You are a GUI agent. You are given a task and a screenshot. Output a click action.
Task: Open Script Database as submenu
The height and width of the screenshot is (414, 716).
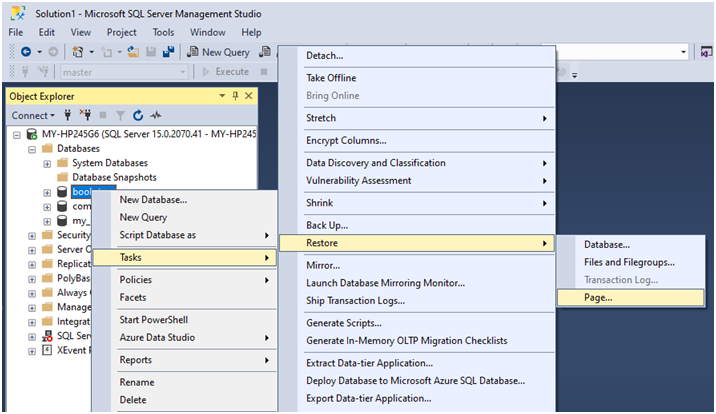click(184, 235)
